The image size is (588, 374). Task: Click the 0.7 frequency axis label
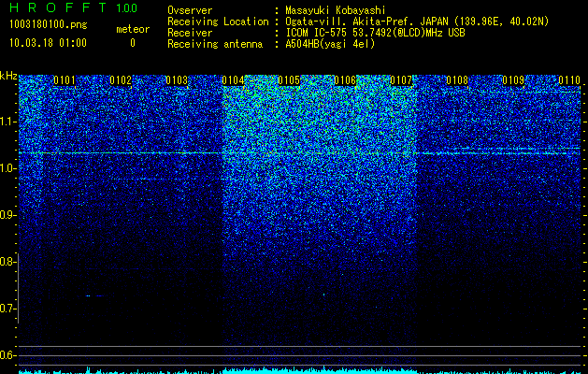pos(7,309)
